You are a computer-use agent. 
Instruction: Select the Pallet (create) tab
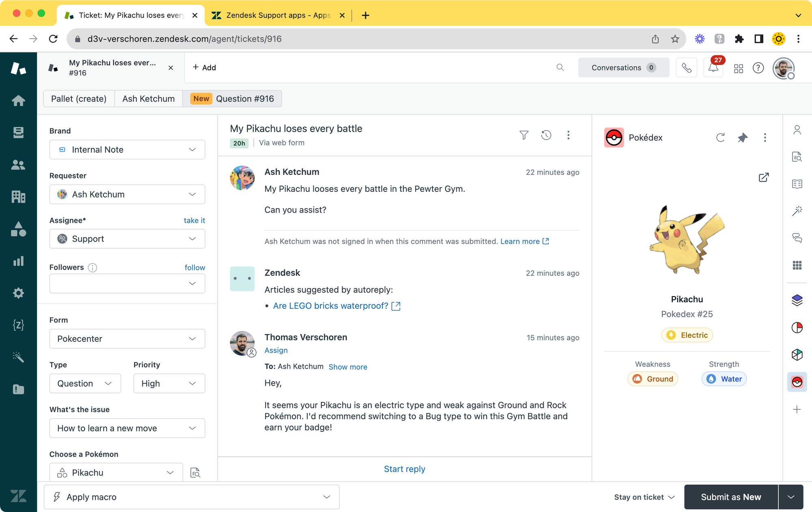(x=79, y=99)
